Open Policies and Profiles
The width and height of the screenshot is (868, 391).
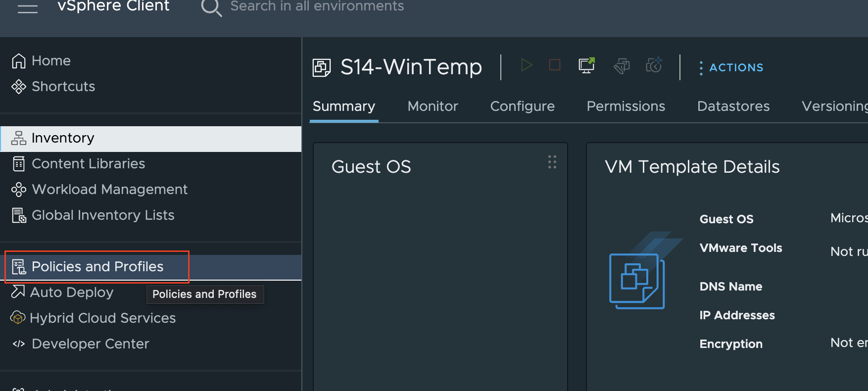pos(97,267)
